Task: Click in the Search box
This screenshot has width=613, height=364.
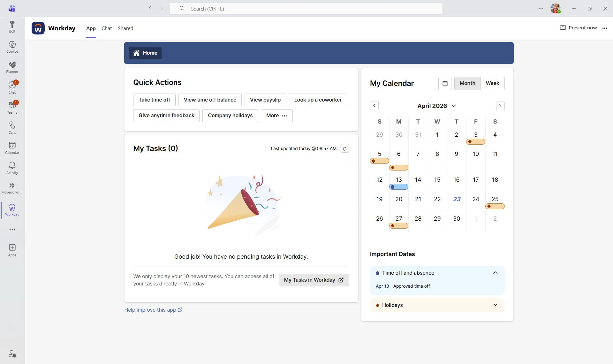Action: pos(306,9)
